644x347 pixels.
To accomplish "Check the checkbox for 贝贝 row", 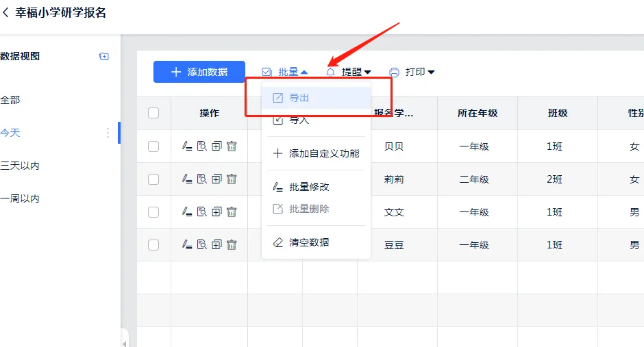I will click(x=153, y=146).
